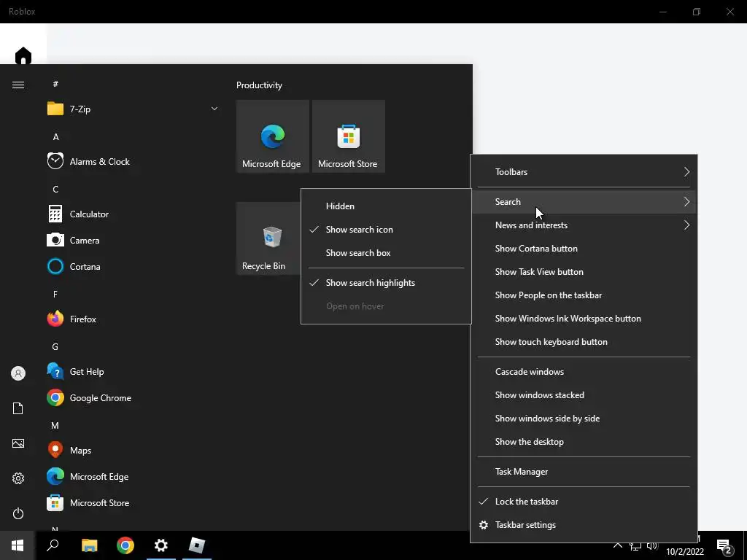Click the Power icon in Start sidebar

point(18,513)
